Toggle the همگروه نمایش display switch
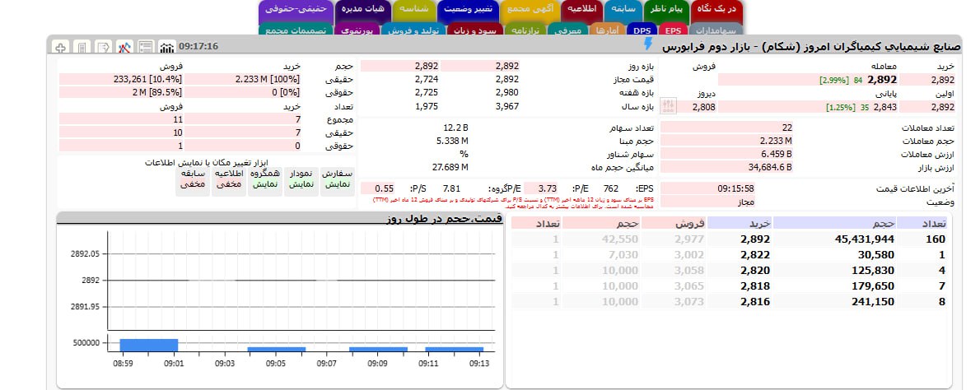Image resolution: width=980 pixels, height=390 pixels. pos(265,182)
